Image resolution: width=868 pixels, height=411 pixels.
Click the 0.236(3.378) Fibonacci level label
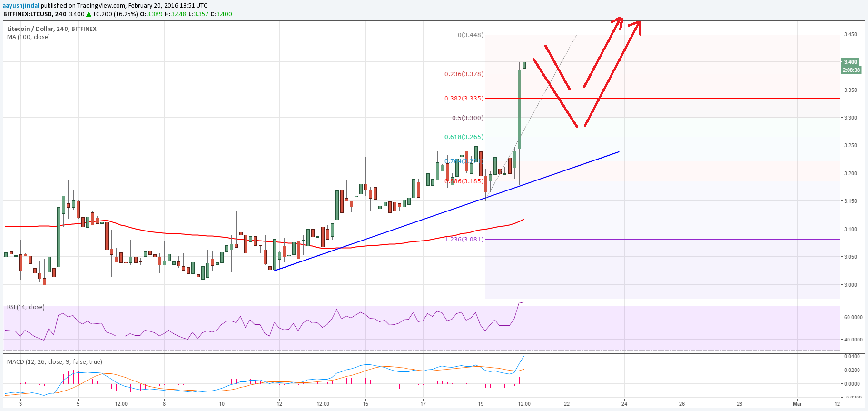(x=464, y=74)
